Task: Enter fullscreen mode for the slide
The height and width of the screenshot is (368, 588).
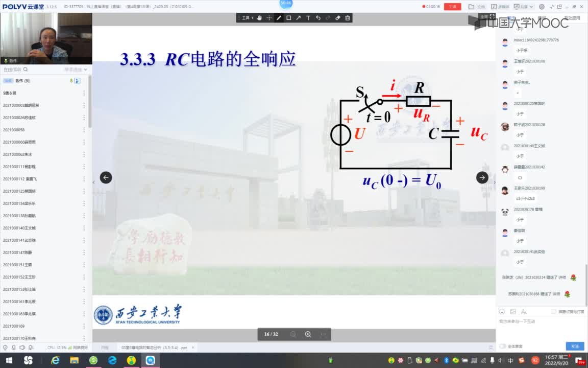Action: (487, 16)
